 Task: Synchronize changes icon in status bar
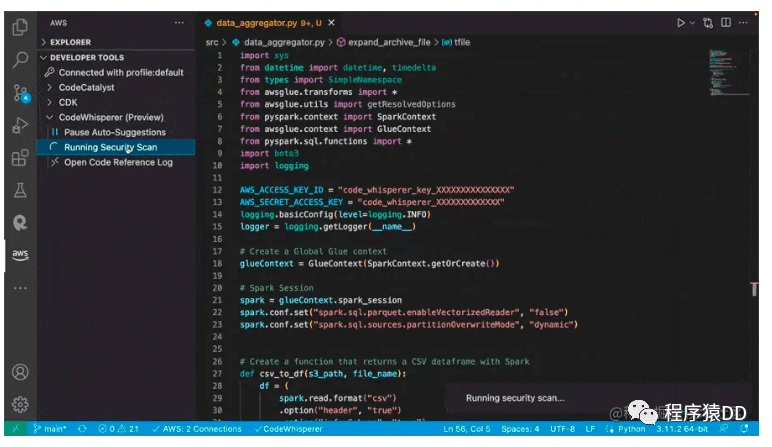point(82,429)
